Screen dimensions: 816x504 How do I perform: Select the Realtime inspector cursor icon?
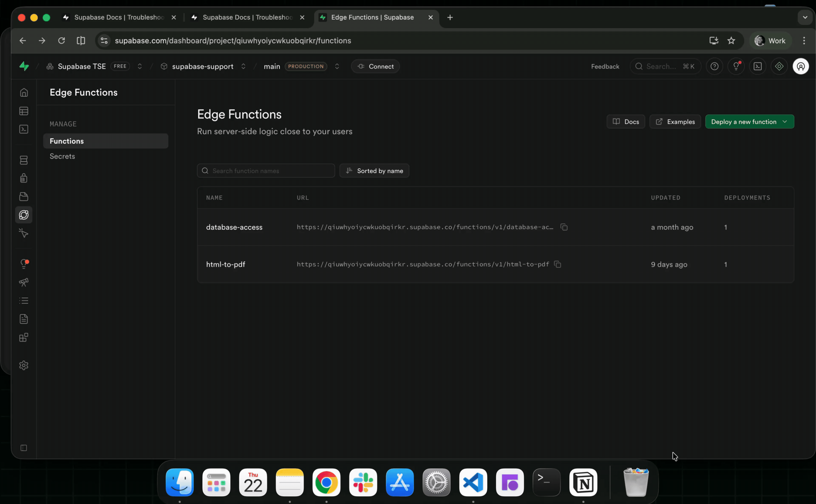[x=24, y=233]
